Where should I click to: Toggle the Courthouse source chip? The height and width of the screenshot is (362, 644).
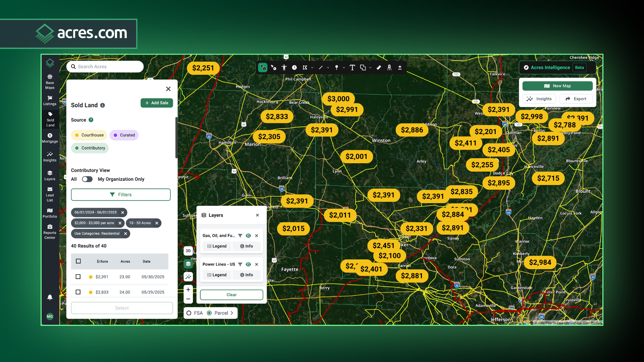89,135
